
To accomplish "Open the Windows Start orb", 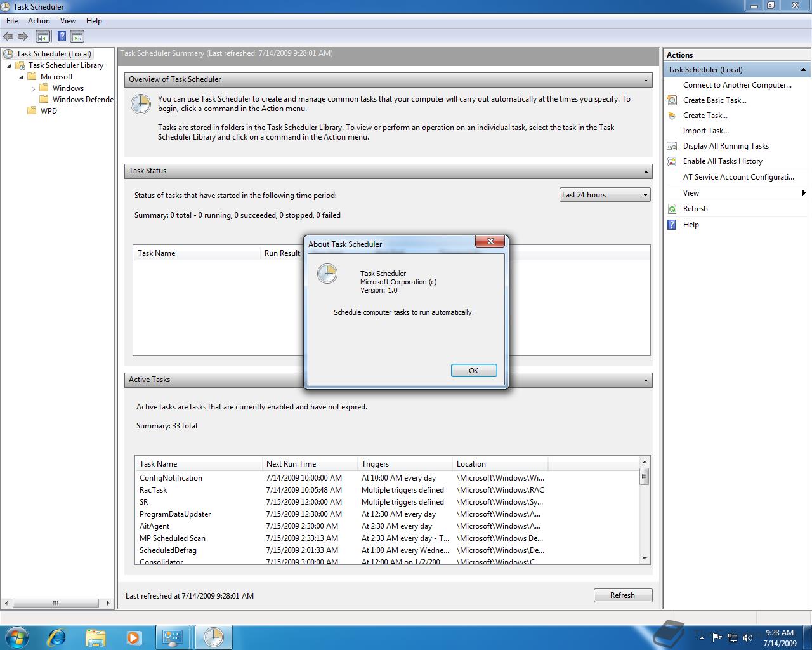I will pos(16,637).
